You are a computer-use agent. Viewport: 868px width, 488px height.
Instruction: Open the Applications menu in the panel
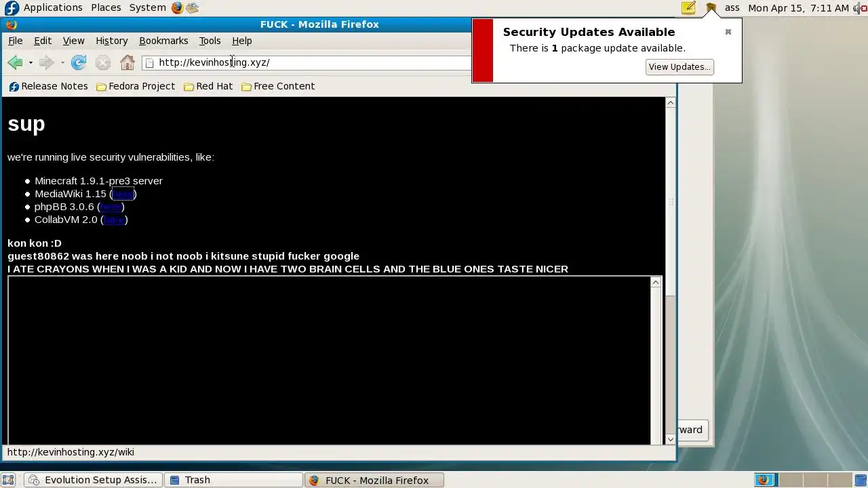pyautogui.click(x=53, y=7)
